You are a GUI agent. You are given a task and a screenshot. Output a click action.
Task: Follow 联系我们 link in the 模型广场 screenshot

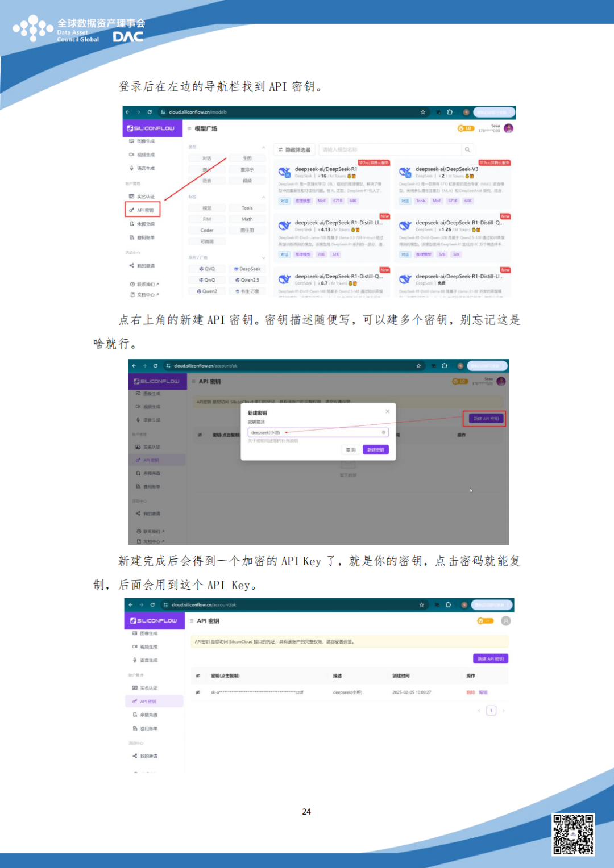[144, 284]
